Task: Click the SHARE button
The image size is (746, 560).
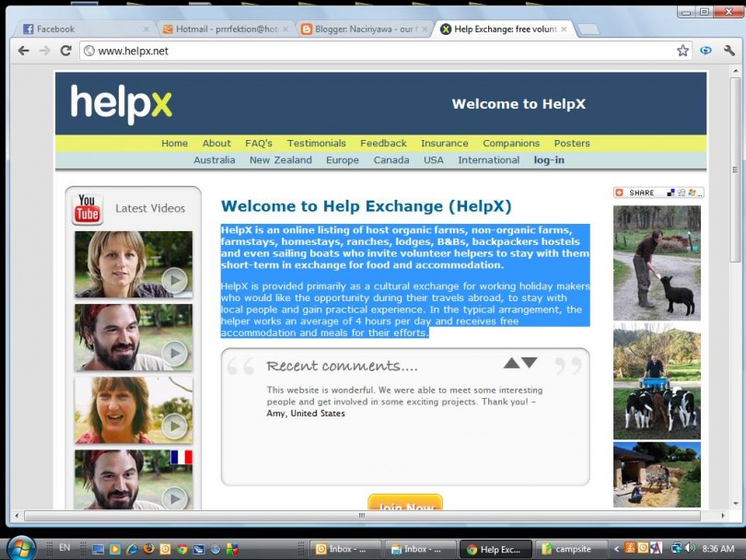Action: pyautogui.click(x=658, y=192)
